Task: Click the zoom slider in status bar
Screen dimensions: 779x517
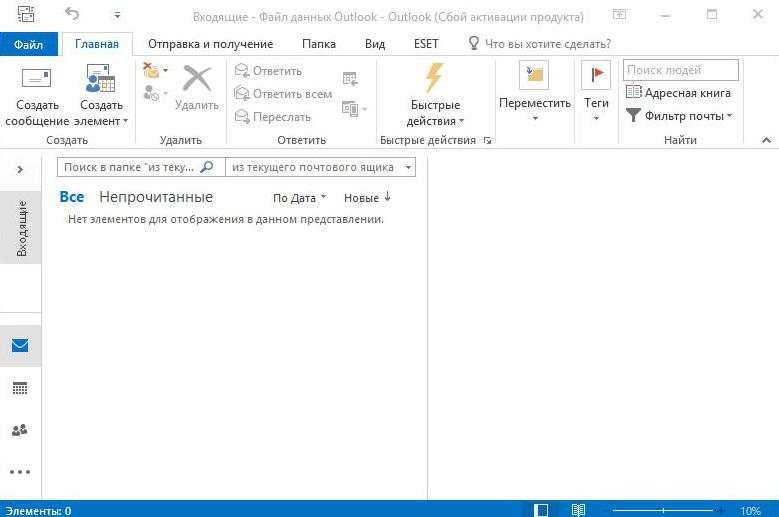Action: point(663,511)
